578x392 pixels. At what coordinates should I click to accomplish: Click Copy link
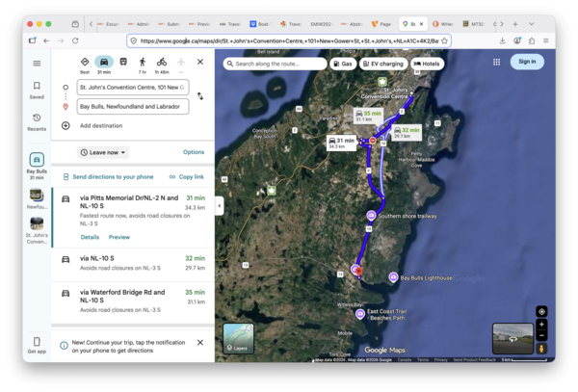(187, 177)
